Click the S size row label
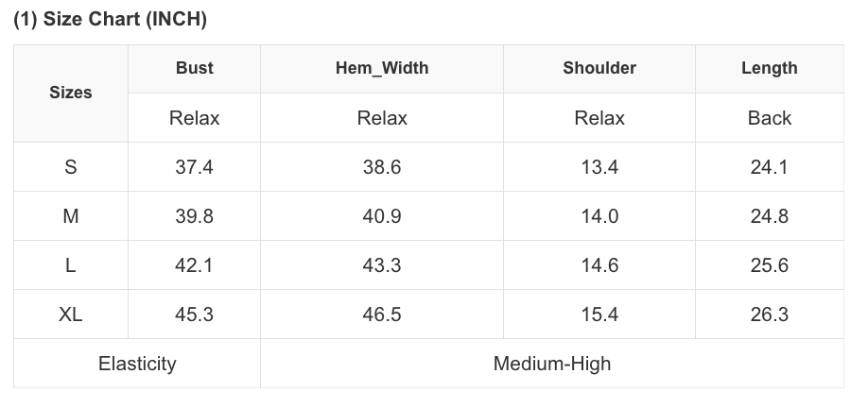Screen dimensions: 868x408 (71, 167)
